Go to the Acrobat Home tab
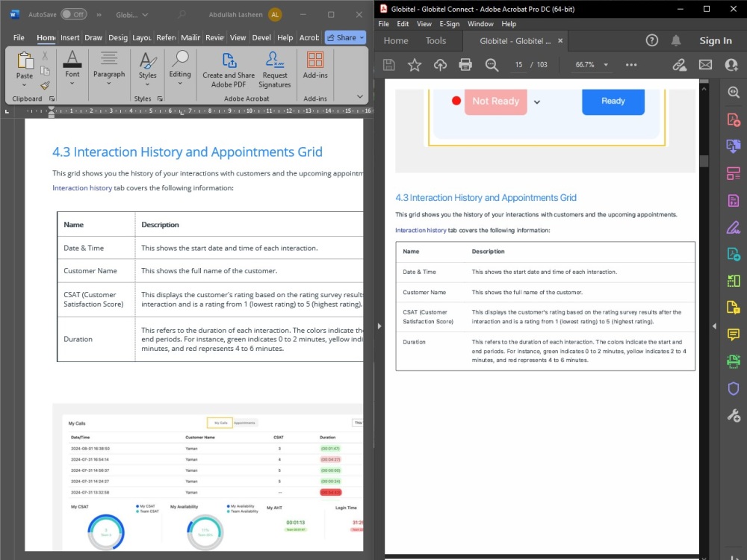Screen dimensions: 747x560 (x=396, y=41)
